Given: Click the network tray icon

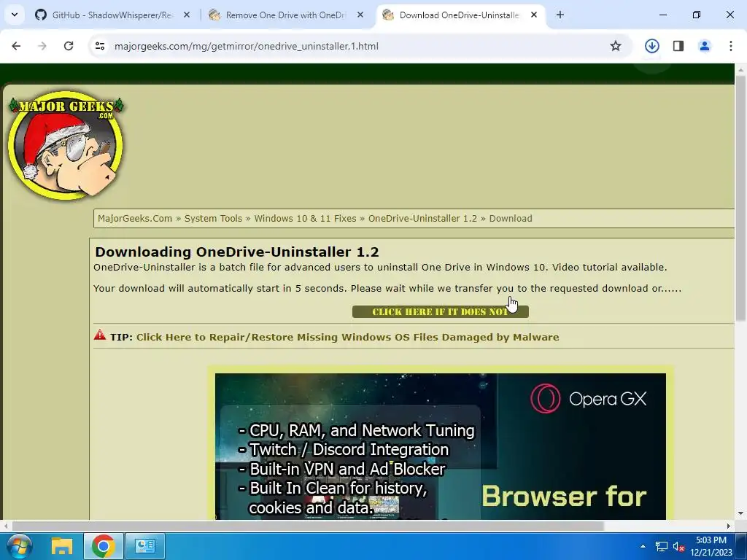Looking at the screenshot, I should point(661,547).
